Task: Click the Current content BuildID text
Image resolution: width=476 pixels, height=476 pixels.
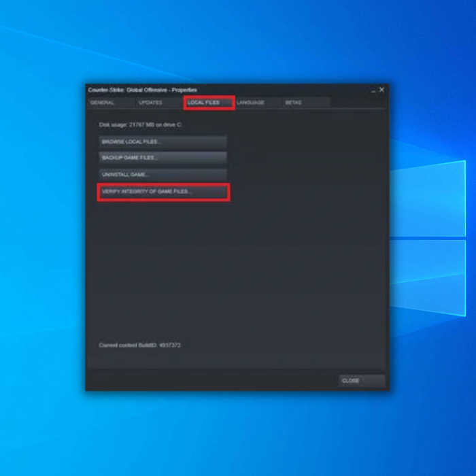Action: (139, 345)
